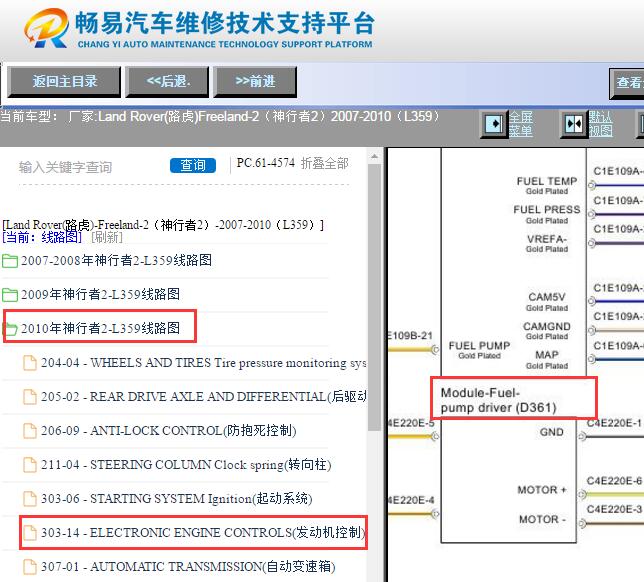Screen dimensions: 644x582
Task: Click the 刷新 refresh link
Action: 107,237
